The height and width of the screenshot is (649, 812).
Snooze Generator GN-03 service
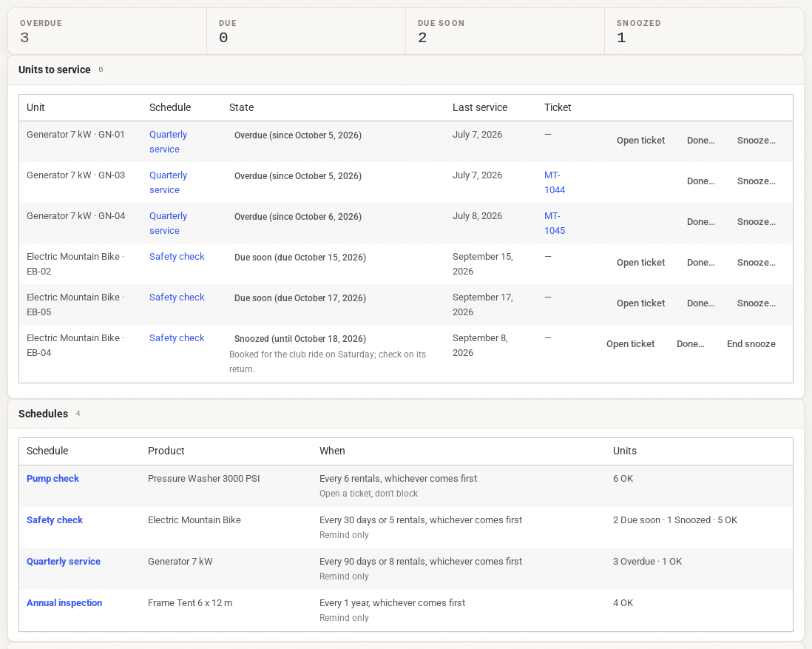point(756,181)
